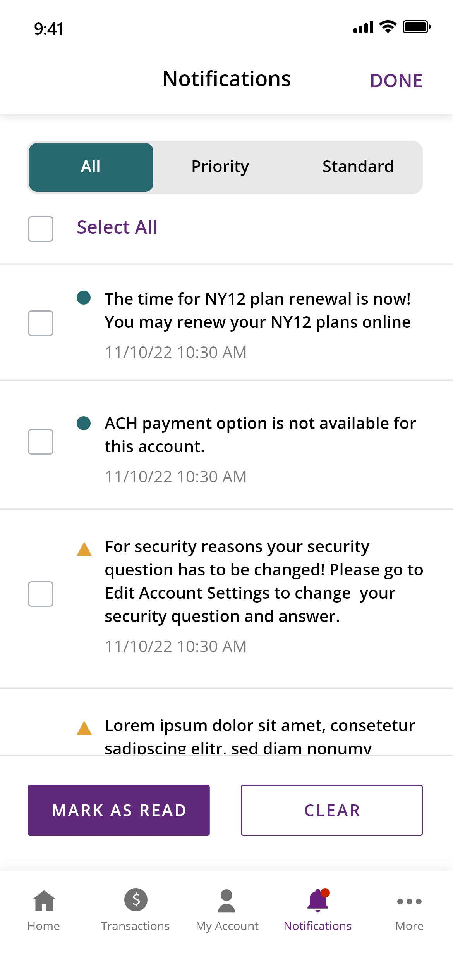
Task: Switch to the Priority tab
Action: click(220, 167)
